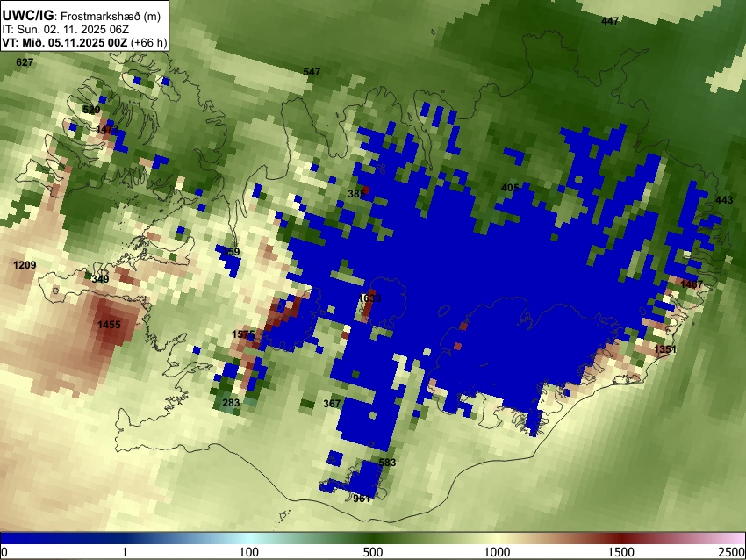The image size is (746, 560).
Task: Click the 583 value label on the map
Action: tap(387, 462)
